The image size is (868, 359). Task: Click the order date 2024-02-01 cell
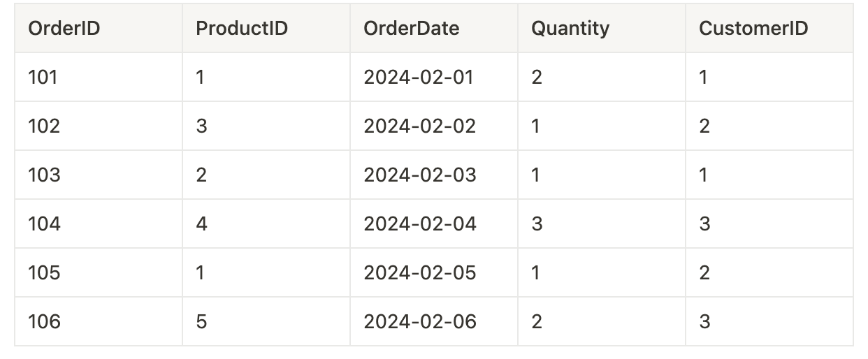pyautogui.click(x=434, y=77)
